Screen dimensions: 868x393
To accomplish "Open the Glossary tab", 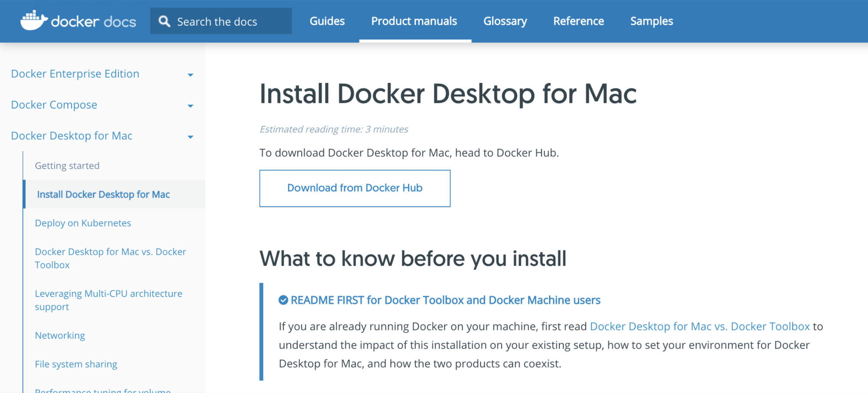I will click(505, 21).
